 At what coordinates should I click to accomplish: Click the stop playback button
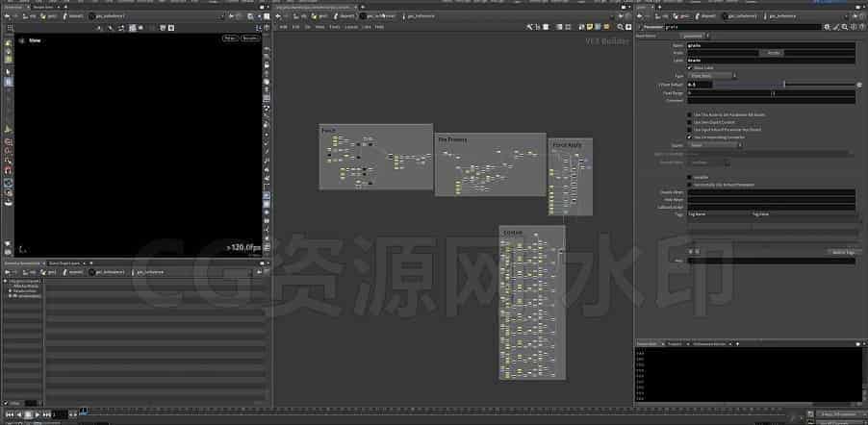coord(28,413)
